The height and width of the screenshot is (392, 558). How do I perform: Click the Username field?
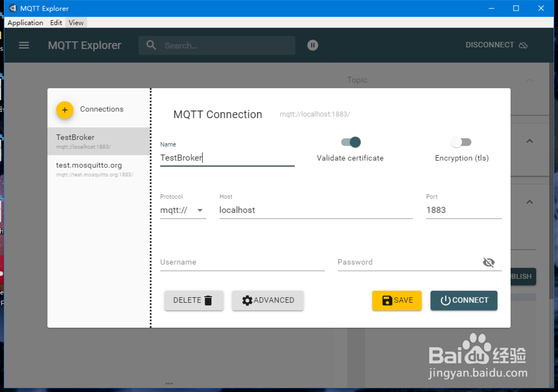coord(242,263)
